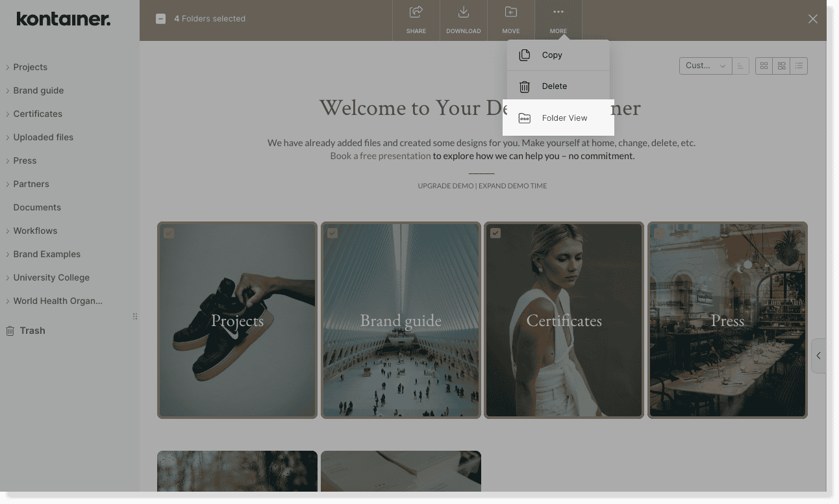Open the Press folder thumbnail
Viewport: 839px width, 504px height.
coord(727,320)
